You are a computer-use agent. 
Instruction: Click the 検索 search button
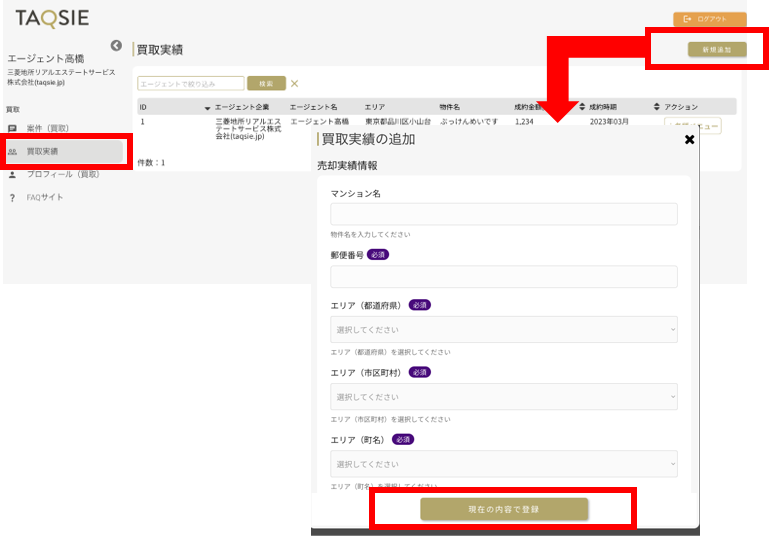pyautogui.click(x=266, y=83)
